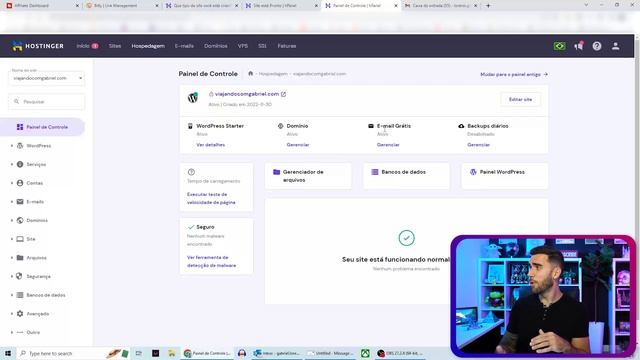Open the external link icon beside viajandocomgabriel.com
This screenshot has height=360, width=640.
(284, 94)
